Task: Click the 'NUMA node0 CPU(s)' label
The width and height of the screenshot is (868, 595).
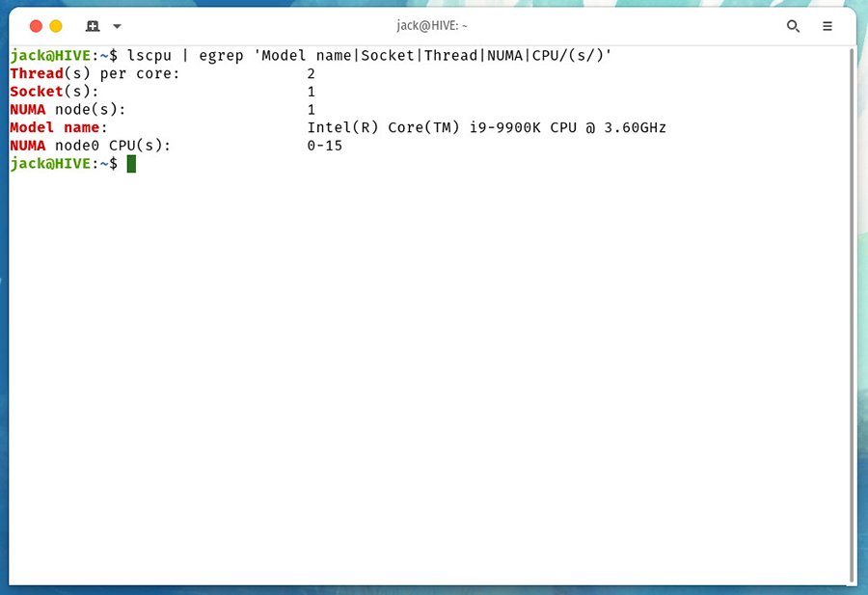Action: click(x=90, y=146)
